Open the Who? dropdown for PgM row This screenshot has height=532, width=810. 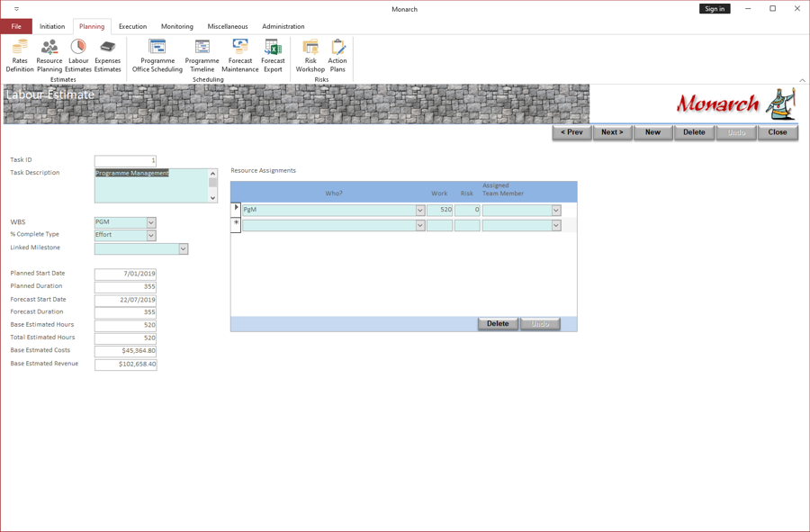(420, 211)
